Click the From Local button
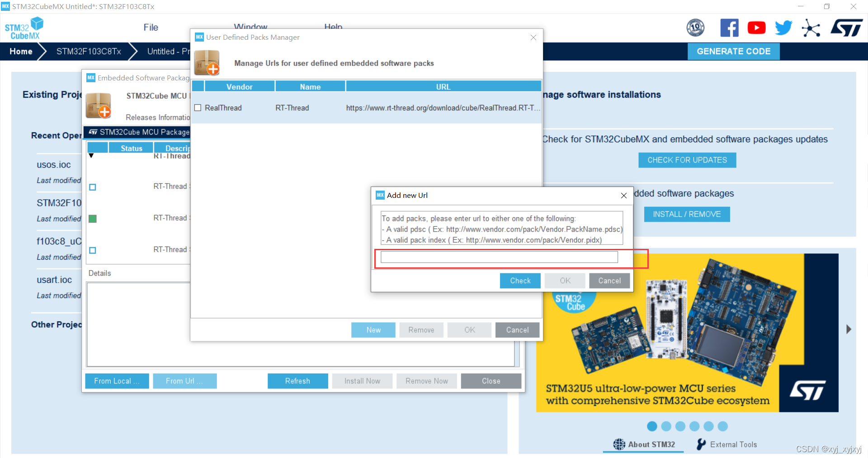Image resolution: width=868 pixels, height=458 pixels. pos(117,381)
